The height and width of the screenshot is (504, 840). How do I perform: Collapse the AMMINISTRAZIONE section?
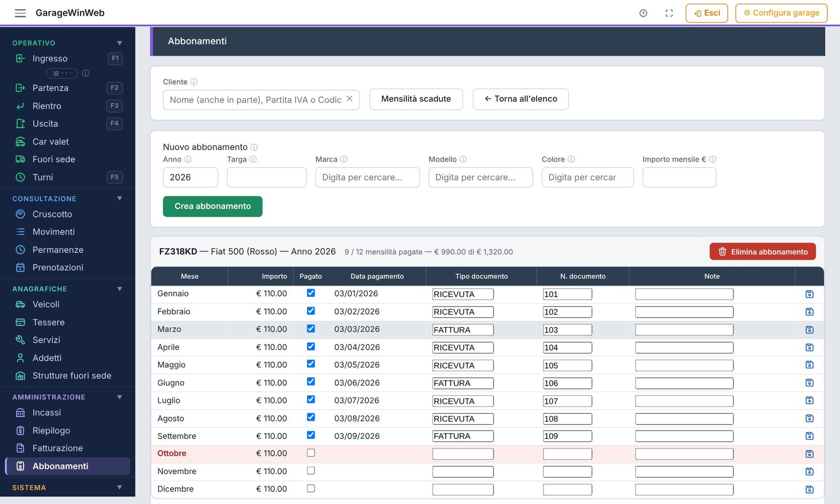[120, 397]
